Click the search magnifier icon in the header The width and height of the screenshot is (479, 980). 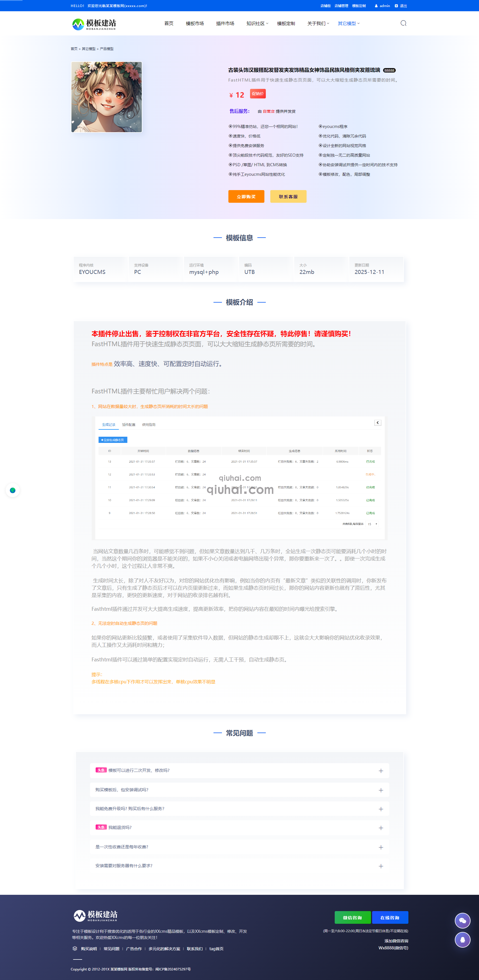pyautogui.click(x=403, y=23)
